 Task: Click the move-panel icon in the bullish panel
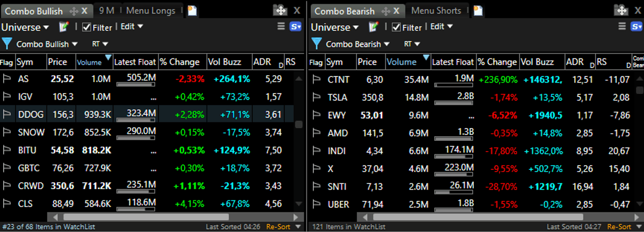coord(280,10)
